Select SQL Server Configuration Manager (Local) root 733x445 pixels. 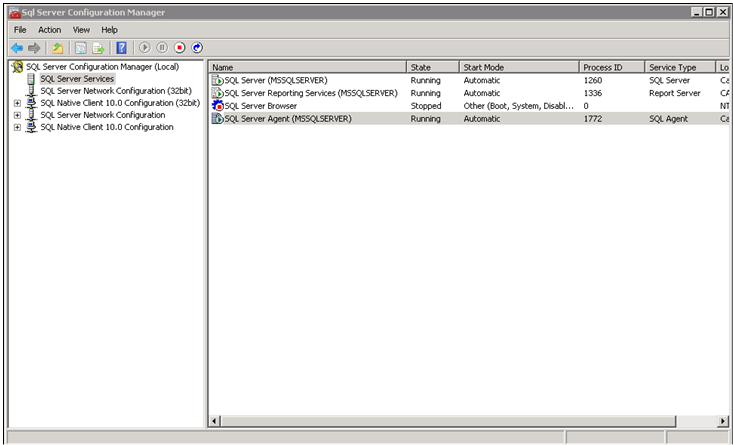coord(102,67)
